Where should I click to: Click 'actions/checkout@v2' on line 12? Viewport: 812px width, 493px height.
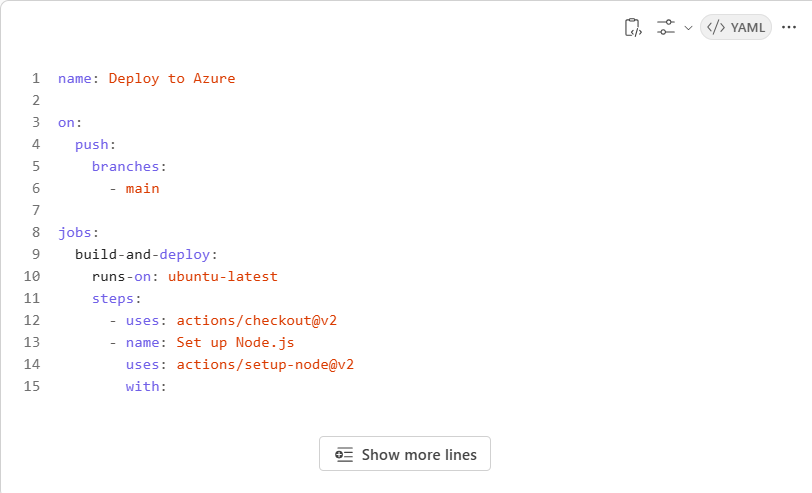coord(257,321)
